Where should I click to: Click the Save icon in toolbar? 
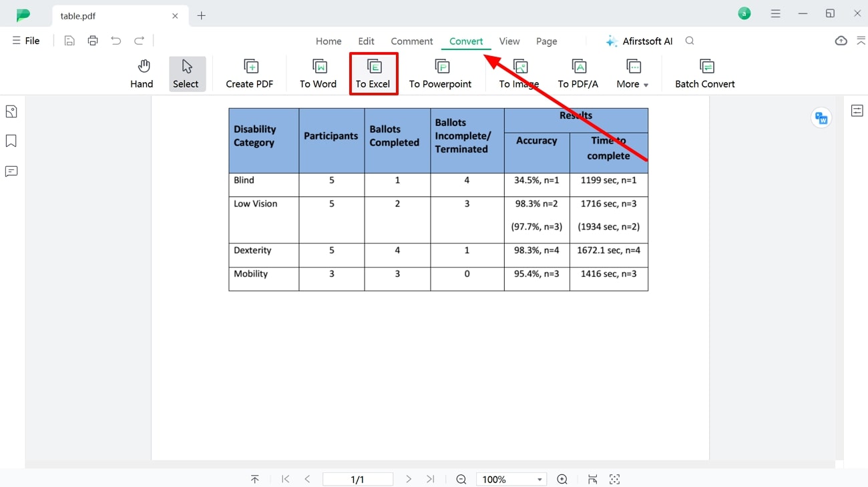69,41
